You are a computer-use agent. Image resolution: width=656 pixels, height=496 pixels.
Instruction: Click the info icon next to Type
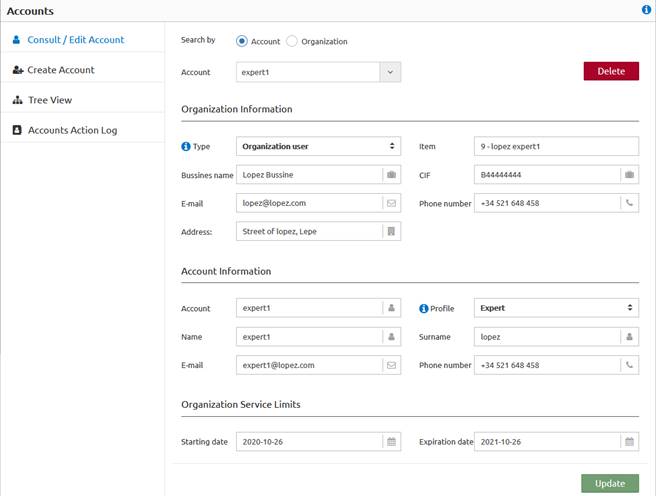186,146
